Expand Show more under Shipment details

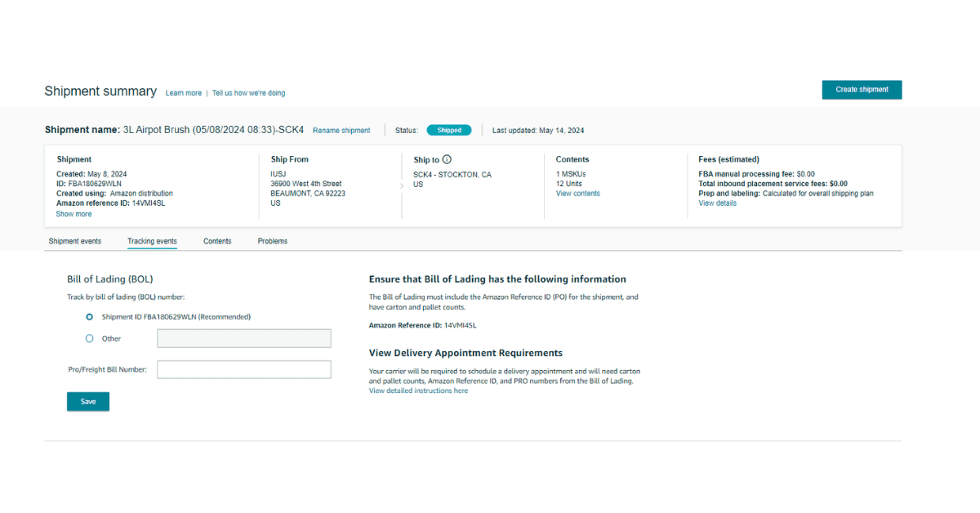[73, 214]
